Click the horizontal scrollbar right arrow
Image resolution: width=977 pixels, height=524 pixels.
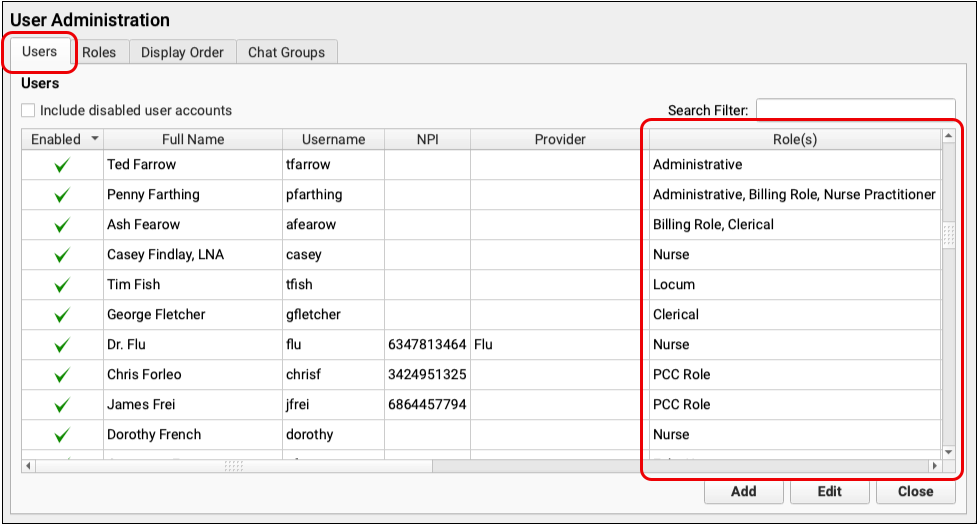coord(934,466)
